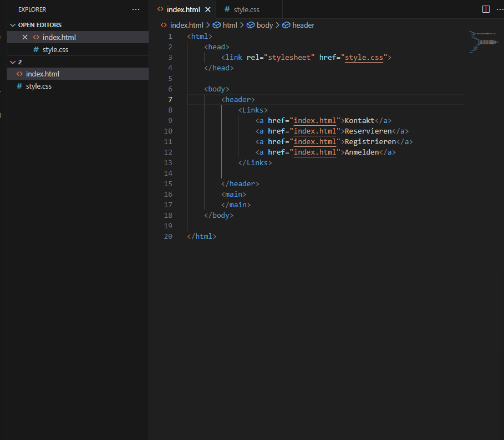504x440 pixels.
Task: Click line number 7 in the gutter
Action: 170,99
